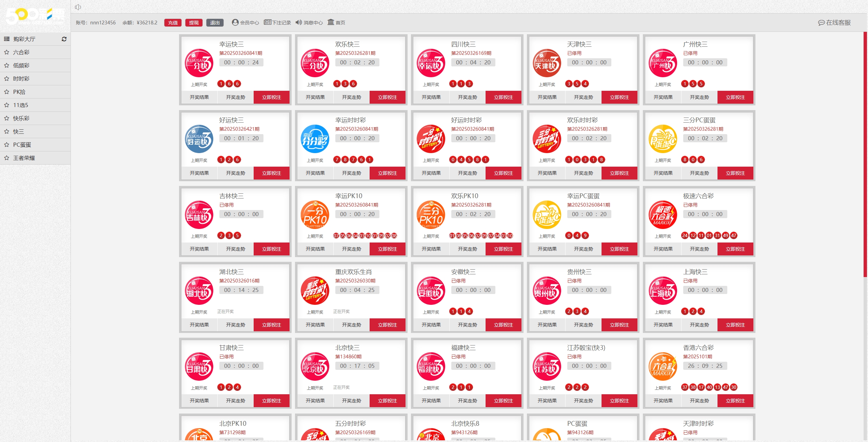This screenshot has width=868, height=442.
Task: Select 六合彩 in the sidebar
Action: [21, 52]
